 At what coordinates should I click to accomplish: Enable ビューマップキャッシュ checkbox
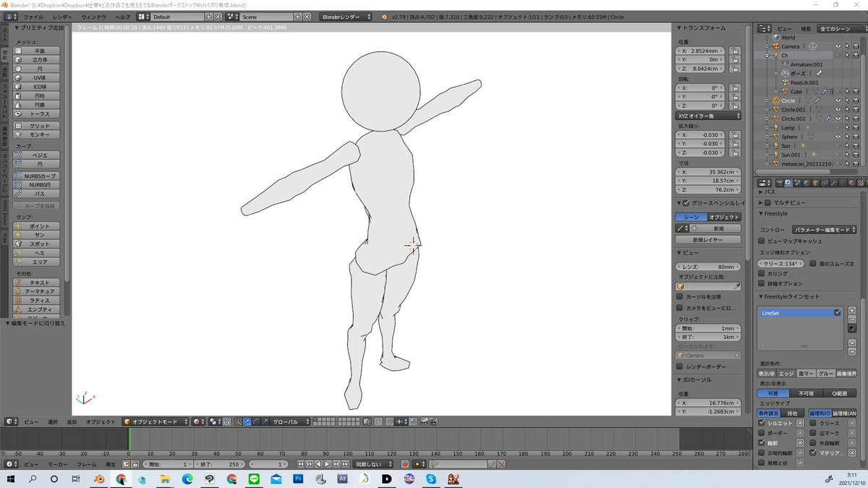coord(762,241)
